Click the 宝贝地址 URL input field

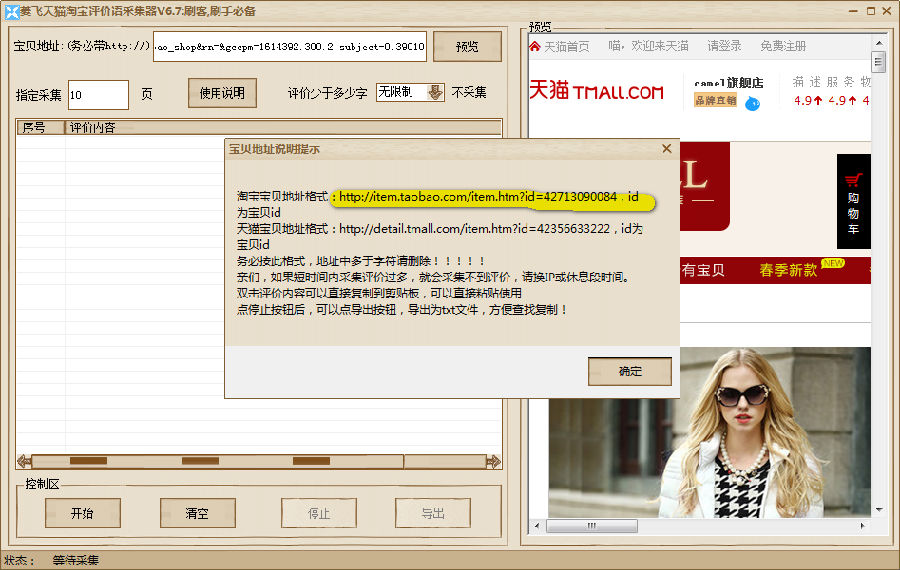coord(290,46)
